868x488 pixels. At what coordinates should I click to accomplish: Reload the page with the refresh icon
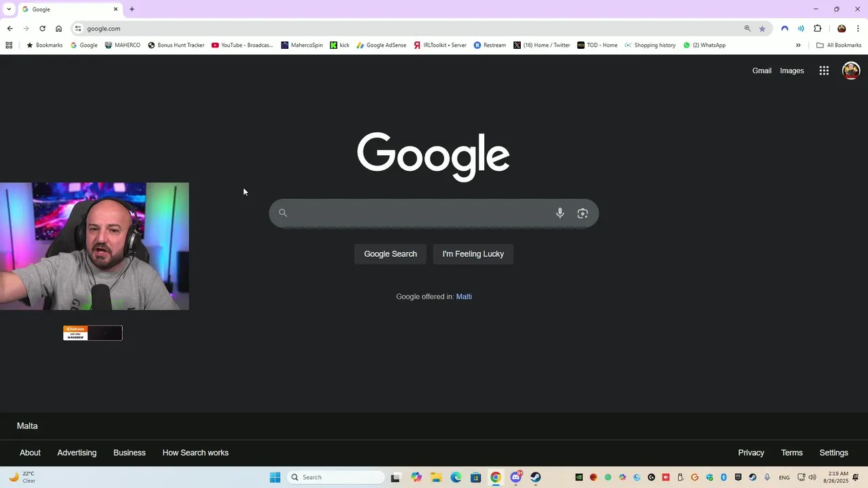[42, 28]
